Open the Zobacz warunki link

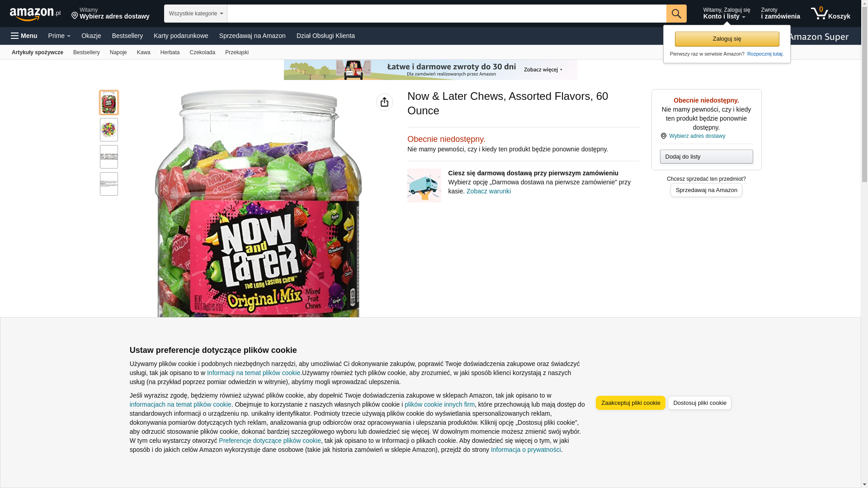pyautogui.click(x=489, y=191)
